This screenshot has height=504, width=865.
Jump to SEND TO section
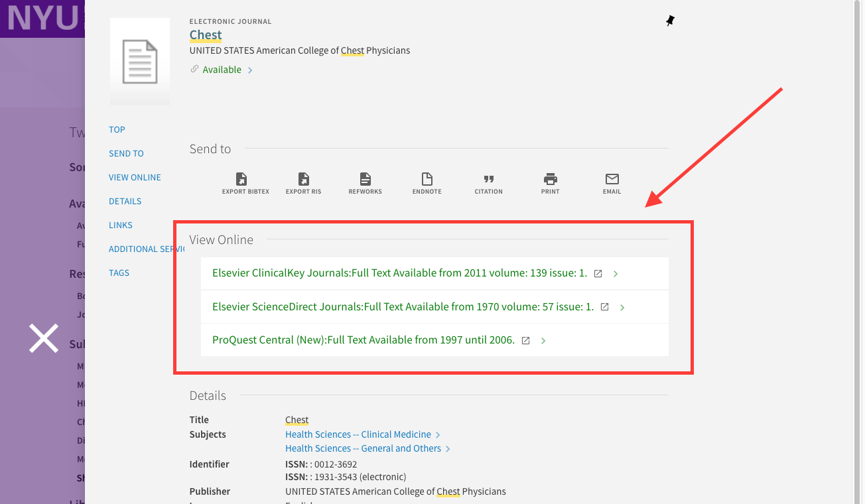coord(126,153)
